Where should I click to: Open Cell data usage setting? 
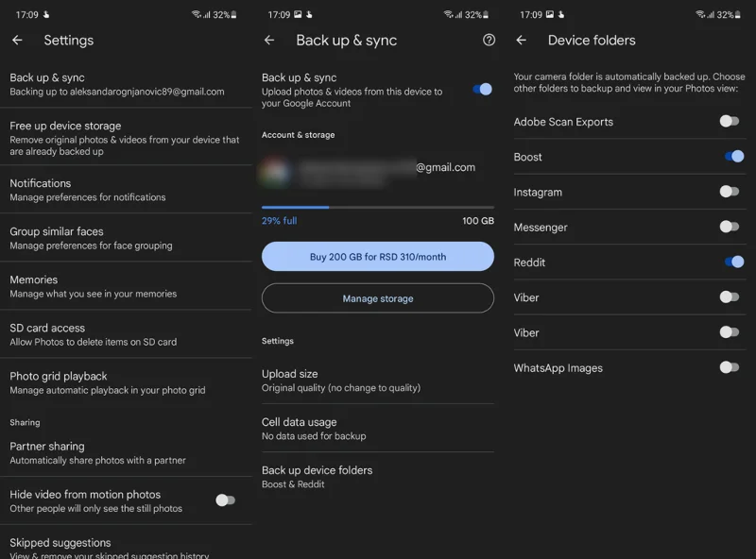click(377, 429)
